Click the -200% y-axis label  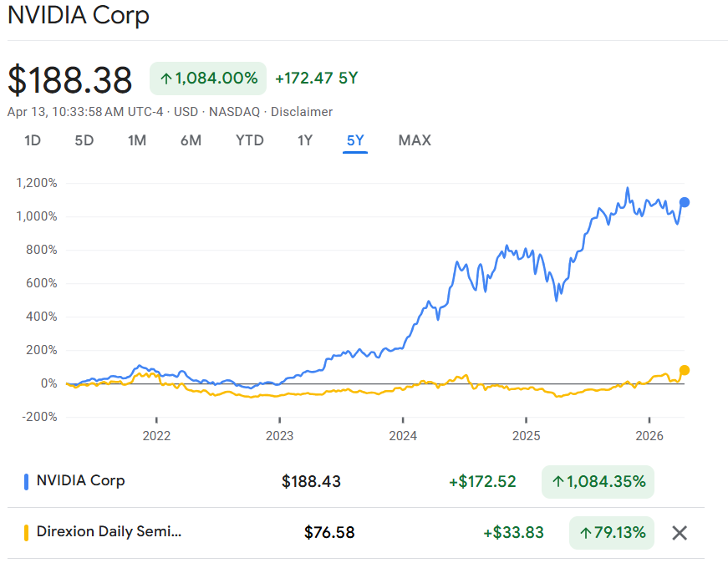coord(39,417)
